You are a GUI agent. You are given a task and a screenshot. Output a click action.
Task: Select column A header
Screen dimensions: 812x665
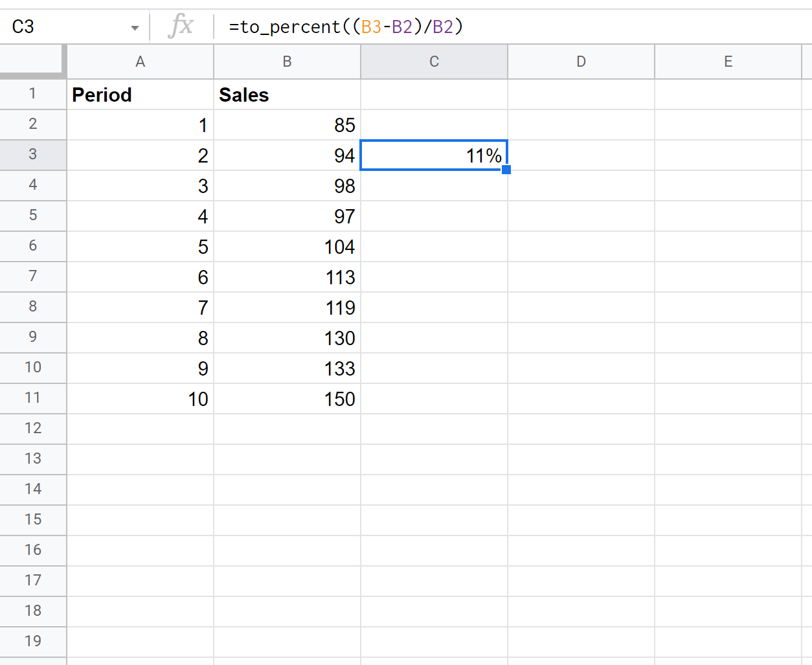[140, 62]
